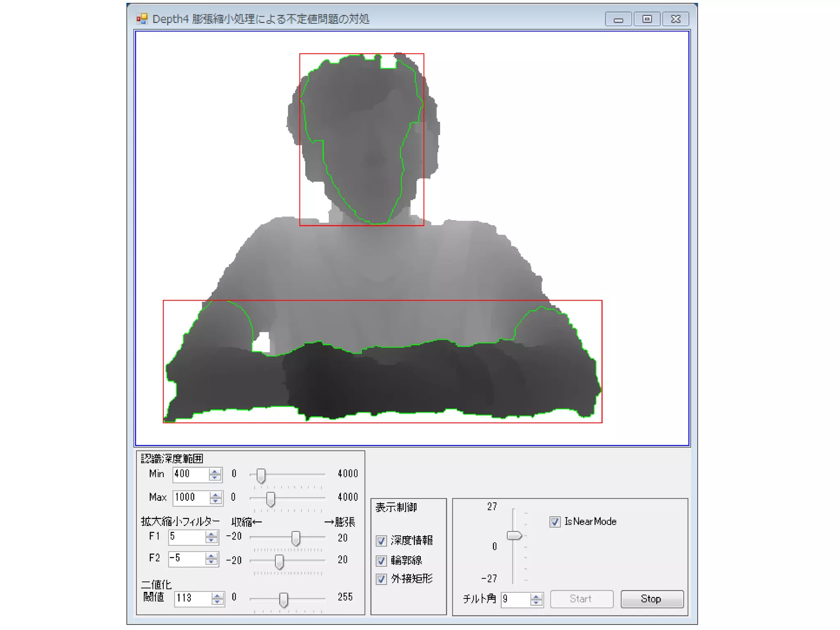This screenshot has width=840, height=630.
Task: Uncheck the 深度情報 checkbox
Action: point(381,541)
